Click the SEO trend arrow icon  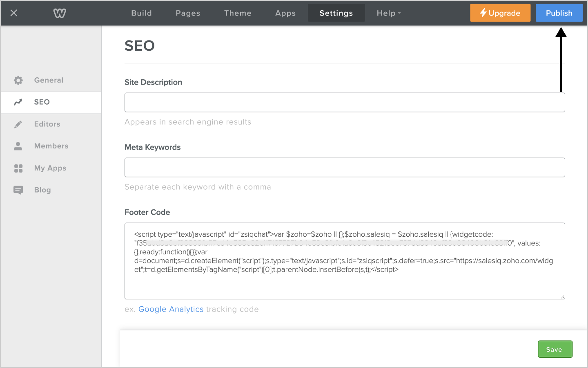point(18,102)
